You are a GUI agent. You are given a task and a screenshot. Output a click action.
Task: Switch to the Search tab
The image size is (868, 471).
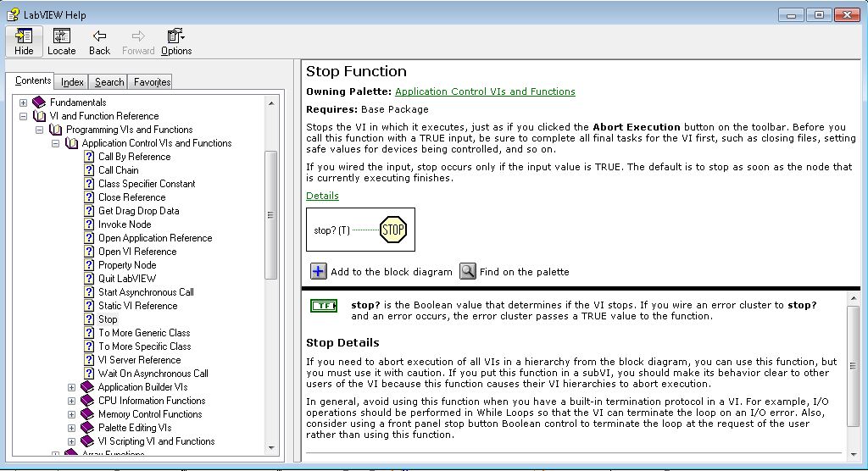point(109,82)
